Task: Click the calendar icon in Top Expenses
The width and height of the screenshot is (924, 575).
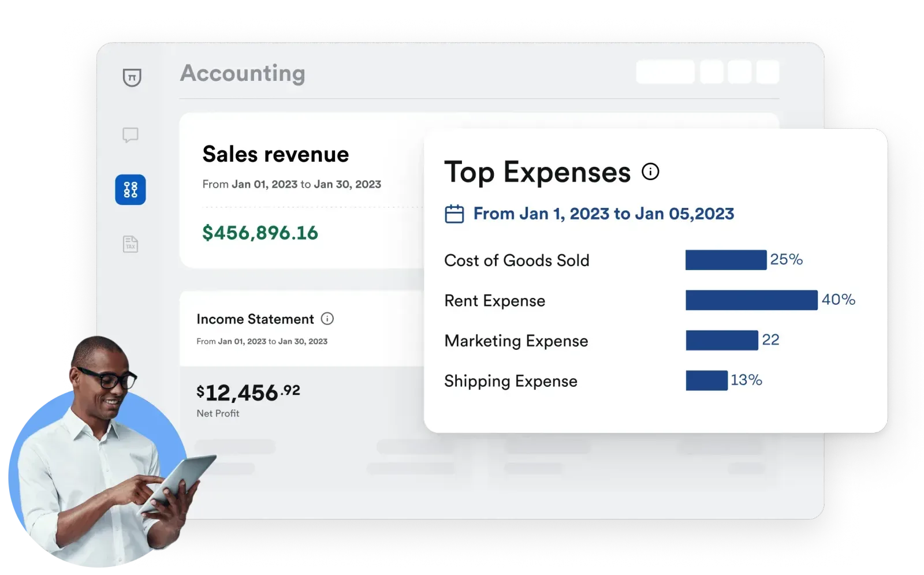Action: [454, 214]
